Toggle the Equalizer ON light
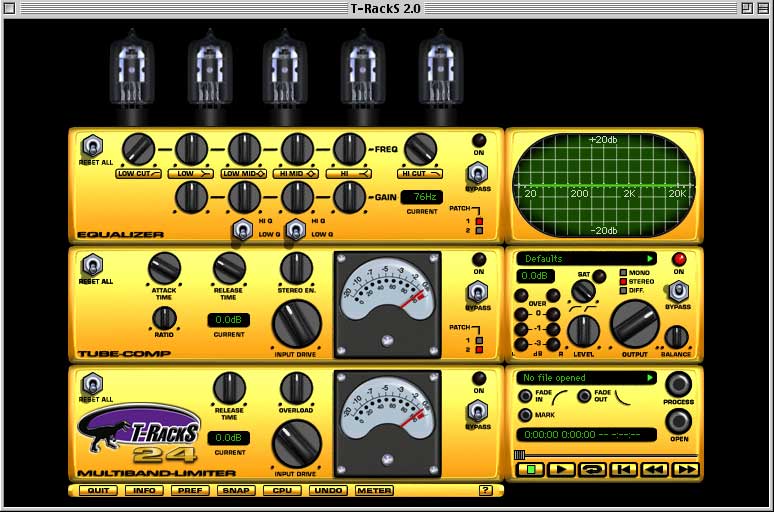774x512 pixels. [x=479, y=140]
